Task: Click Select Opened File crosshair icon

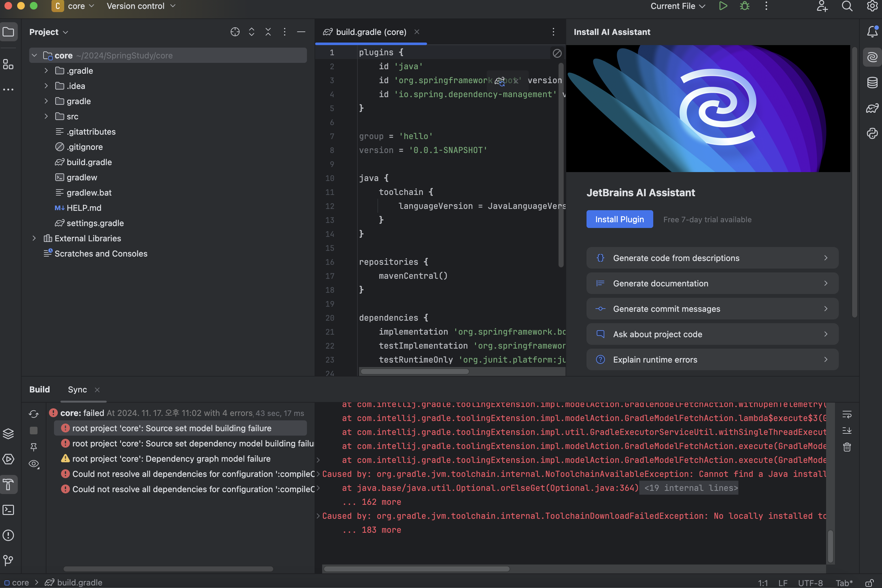Action: pyautogui.click(x=235, y=32)
